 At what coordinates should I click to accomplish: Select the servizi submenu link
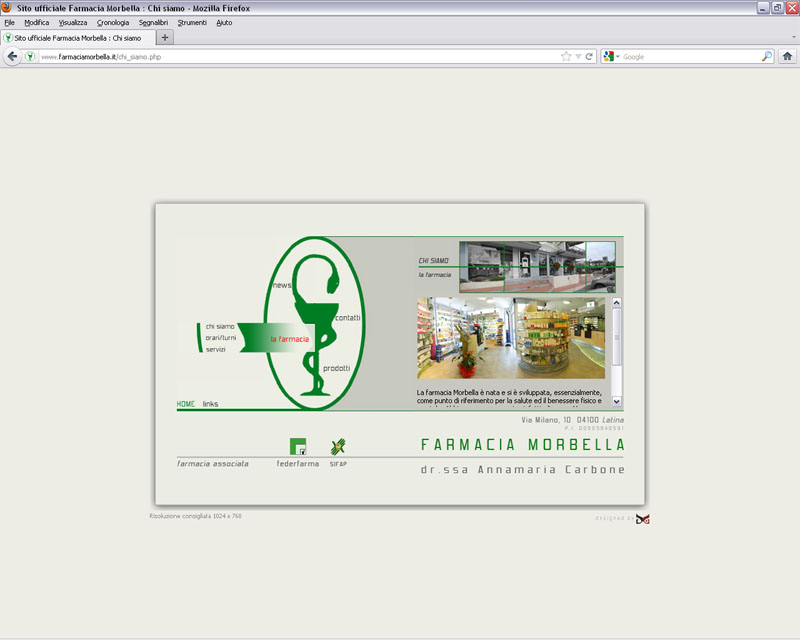(215, 349)
